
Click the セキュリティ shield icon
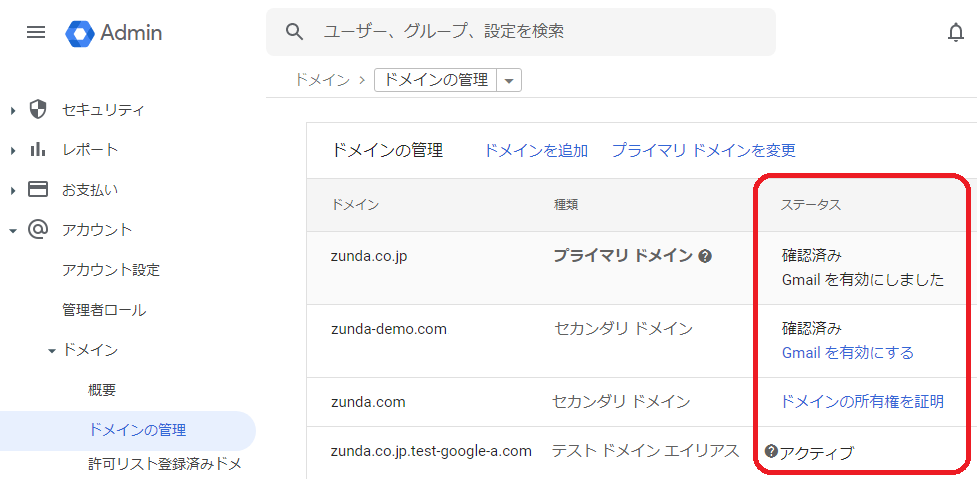pos(38,110)
